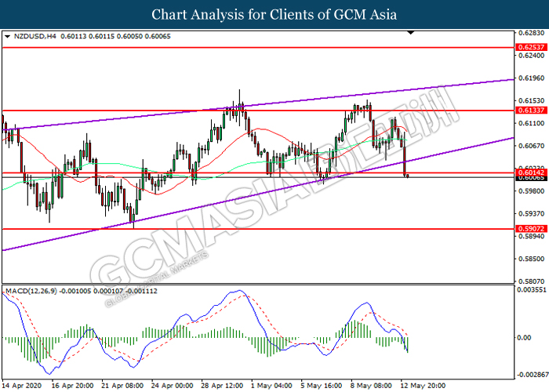This screenshot has width=549, height=392.
Task: Click the 0.62830 price scale value
Action: pyautogui.click(x=531, y=33)
